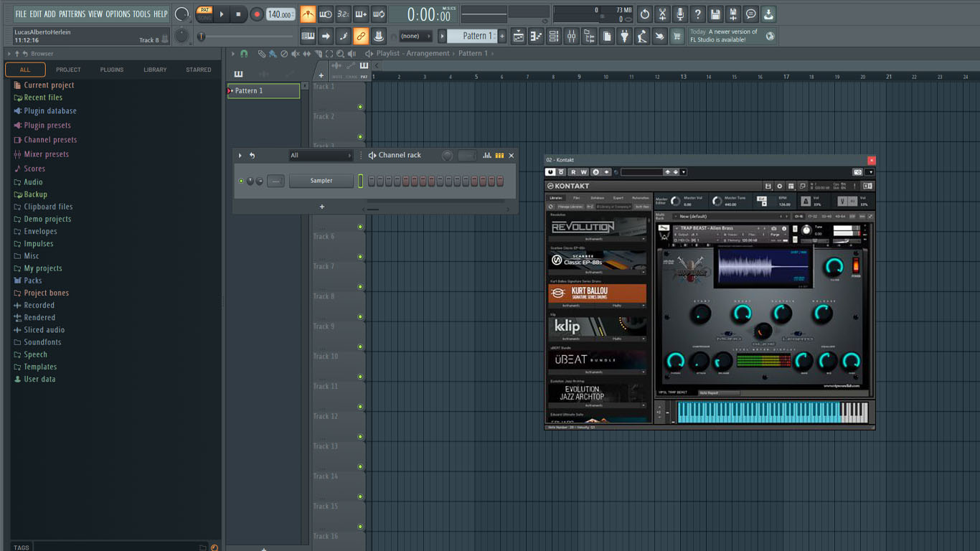Click the Record transport button

click(x=256, y=14)
